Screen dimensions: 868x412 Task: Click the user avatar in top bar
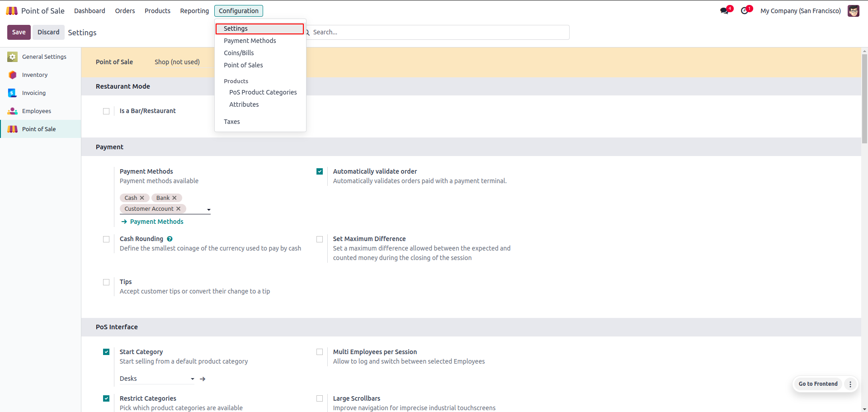(x=853, y=11)
